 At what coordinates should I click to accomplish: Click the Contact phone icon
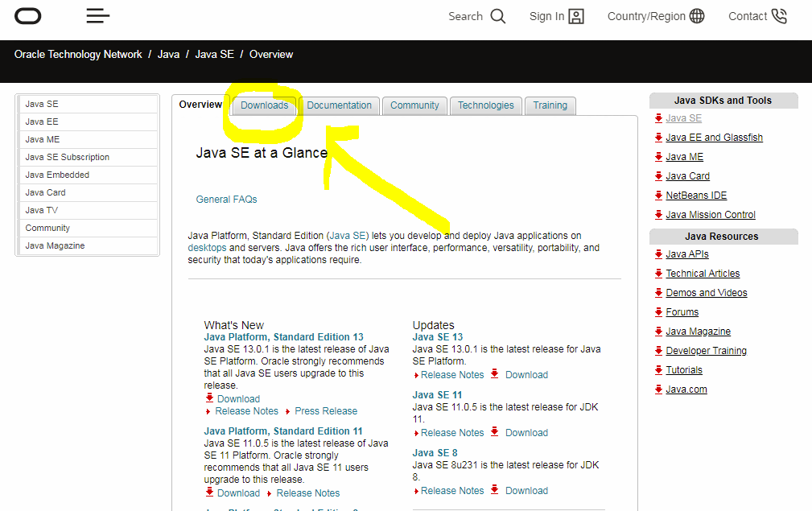(x=779, y=17)
